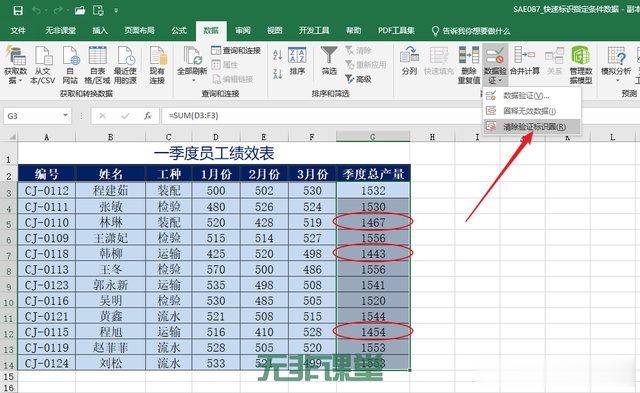The image size is (640, 393).
Task: Select row 5 header
Action: [9, 223]
